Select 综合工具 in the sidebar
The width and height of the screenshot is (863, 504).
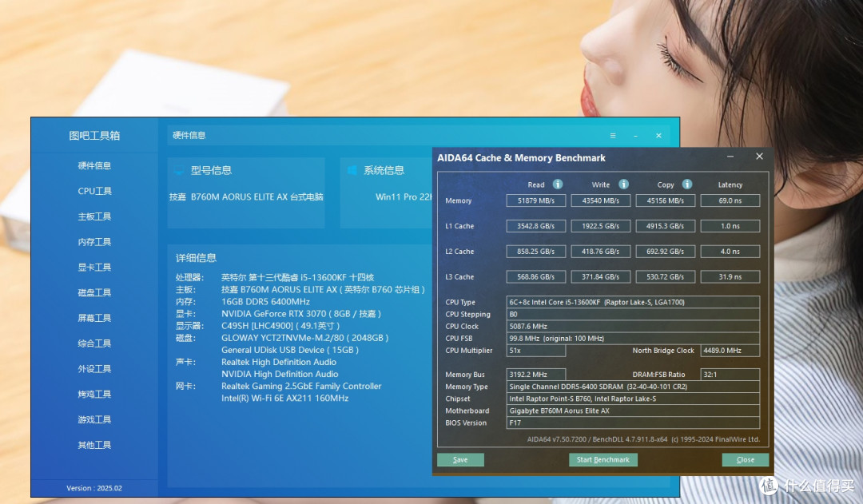click(94, 343)
